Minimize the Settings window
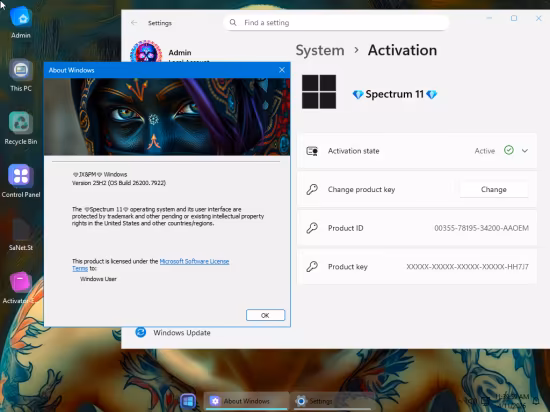The width and height of the screenshot is (550, 412). [489, 18]
